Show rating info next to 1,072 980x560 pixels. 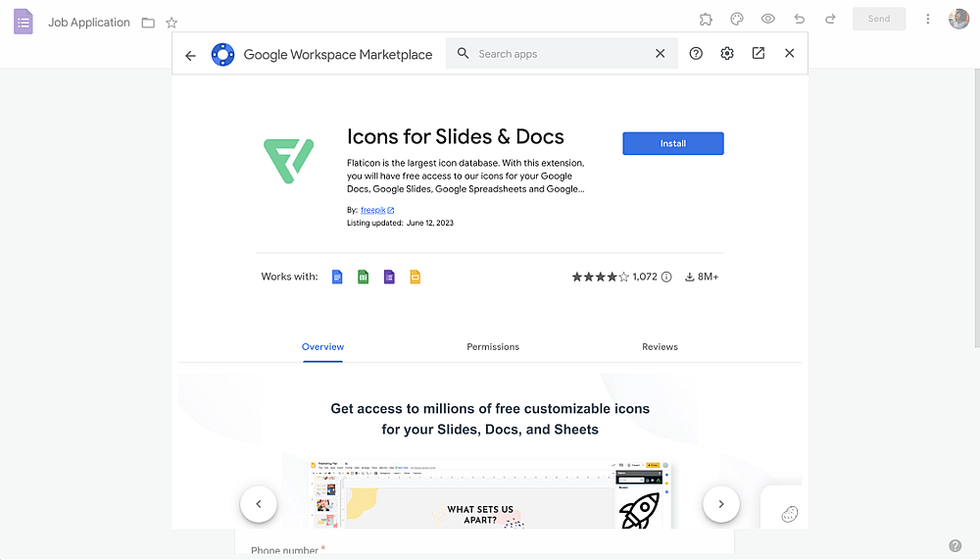click(666, 277)
